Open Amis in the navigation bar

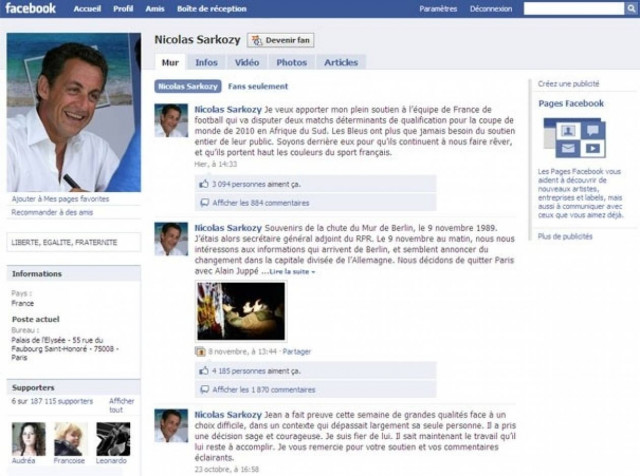point(155,9)
